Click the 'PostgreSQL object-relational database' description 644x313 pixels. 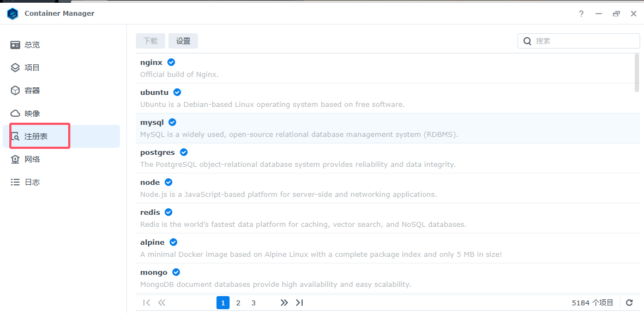[298, 164]
